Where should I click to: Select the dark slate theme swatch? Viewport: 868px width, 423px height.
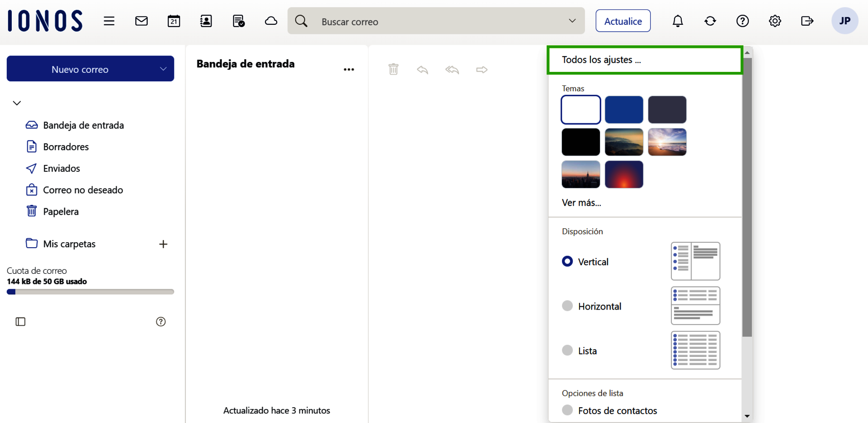coord(667,110)
